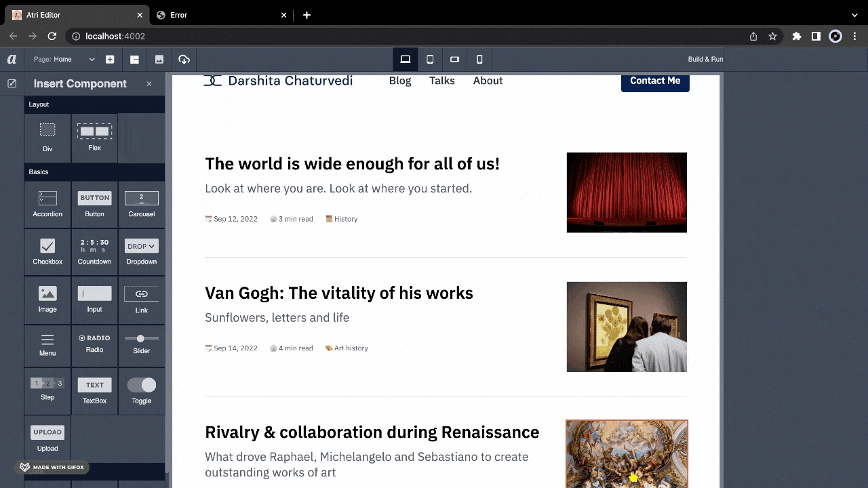Screen dimensions: 868x488
Task: Select the Renaissance fresco thumbnail
Action: pos(627,453)
